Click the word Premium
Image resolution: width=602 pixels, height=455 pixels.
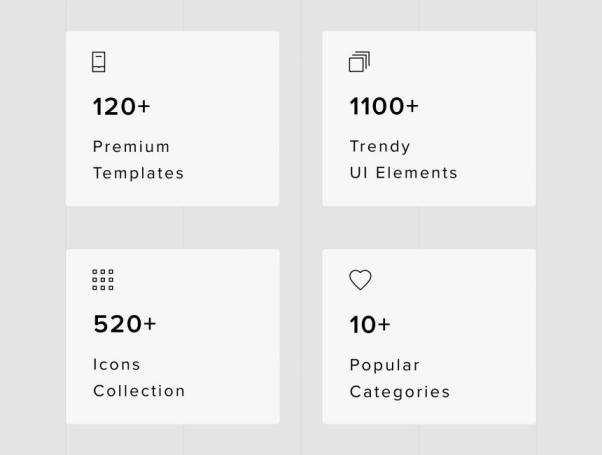[x=131, y=147]
